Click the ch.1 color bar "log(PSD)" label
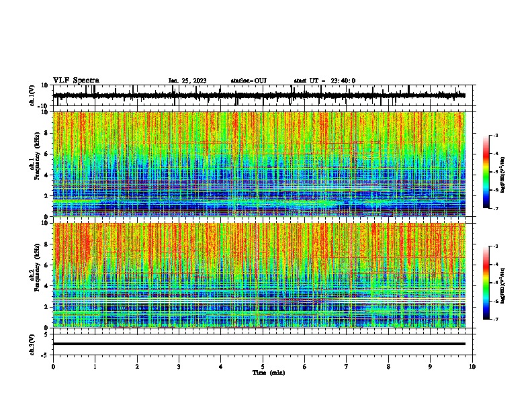 point(503,175)
